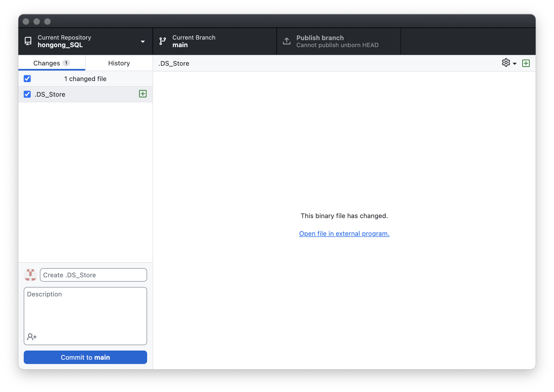Click the publish upload arrow icon

click(287, 41)
